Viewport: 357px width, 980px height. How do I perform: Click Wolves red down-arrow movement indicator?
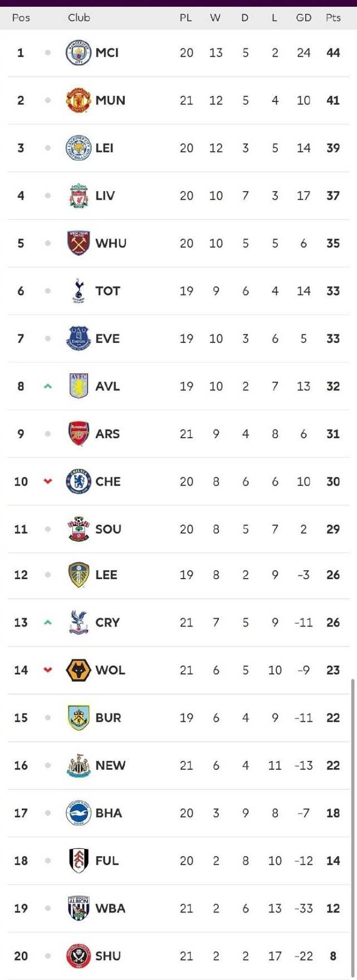pyautogui.click(x=48, y=670)
